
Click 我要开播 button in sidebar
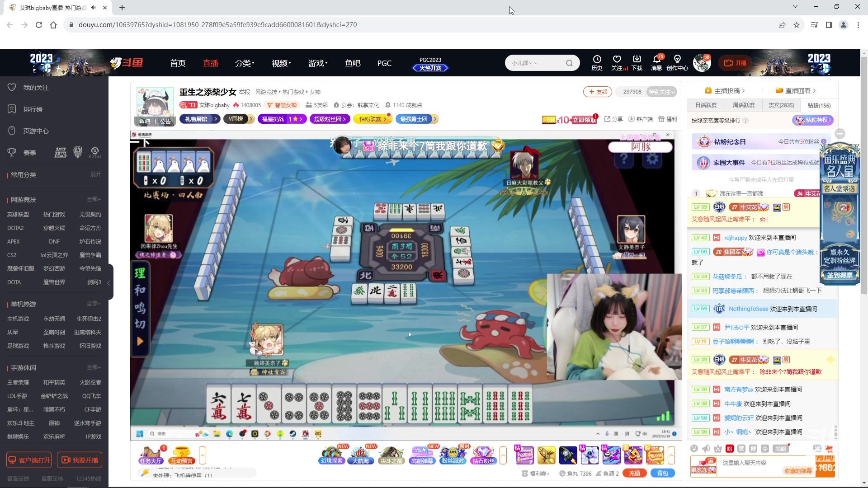coord(80,460)
